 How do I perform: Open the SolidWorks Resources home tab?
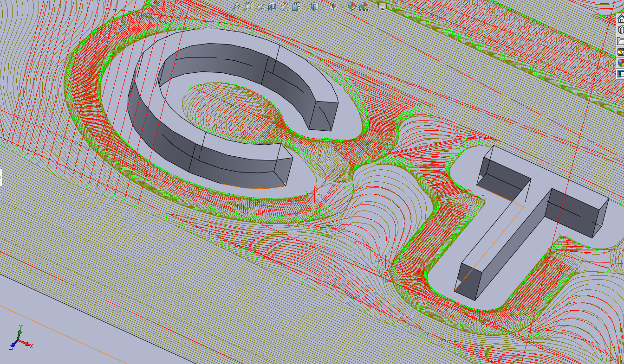[x=620, y=19]
